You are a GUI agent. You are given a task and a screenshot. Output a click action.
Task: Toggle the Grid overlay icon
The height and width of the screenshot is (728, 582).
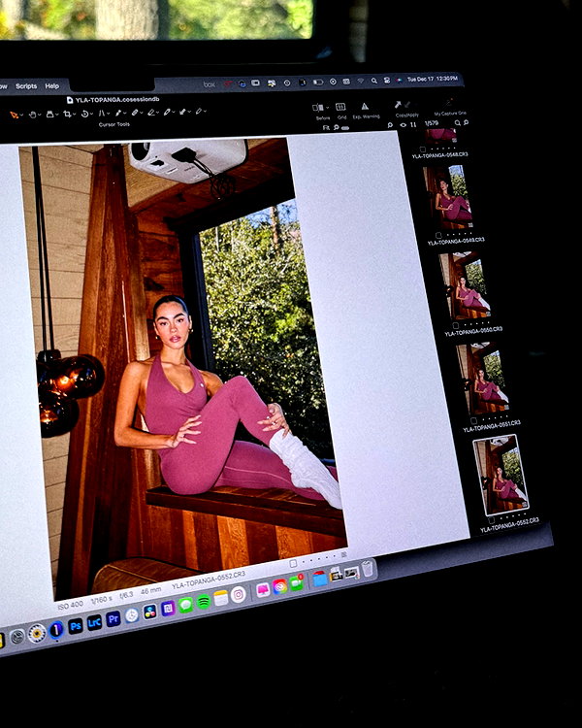[x=340, y=107]
